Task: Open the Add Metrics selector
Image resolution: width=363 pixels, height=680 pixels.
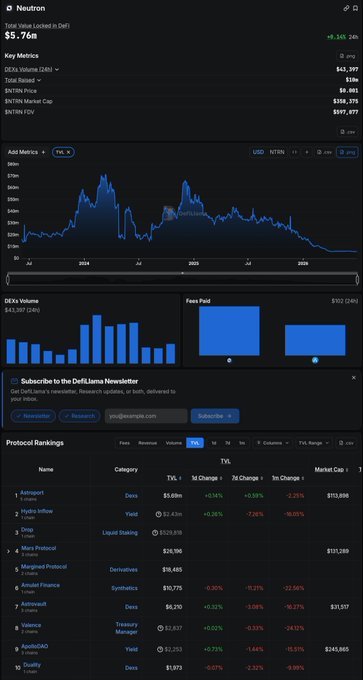Action: tap(26, 152)
